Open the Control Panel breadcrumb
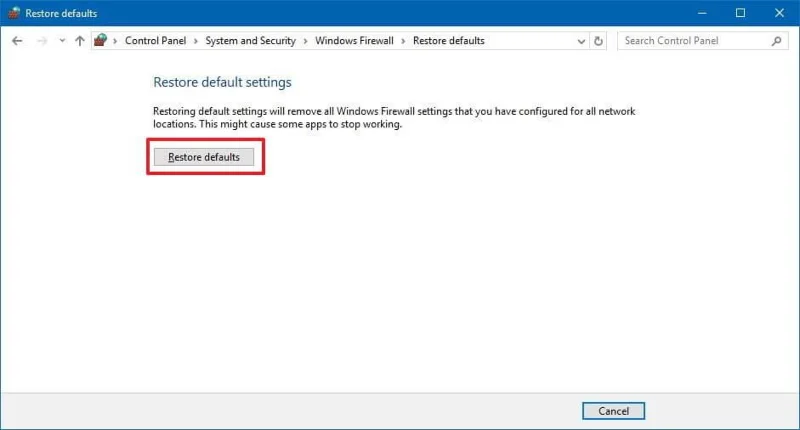The height and width of the screenshot is (430, 800). 155,41
